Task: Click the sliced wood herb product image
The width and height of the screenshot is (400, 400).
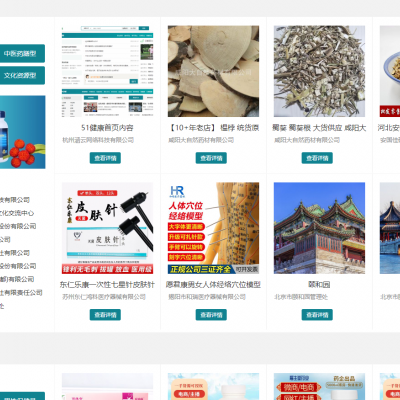Action: pyautogui.click(x=213, y=71)
